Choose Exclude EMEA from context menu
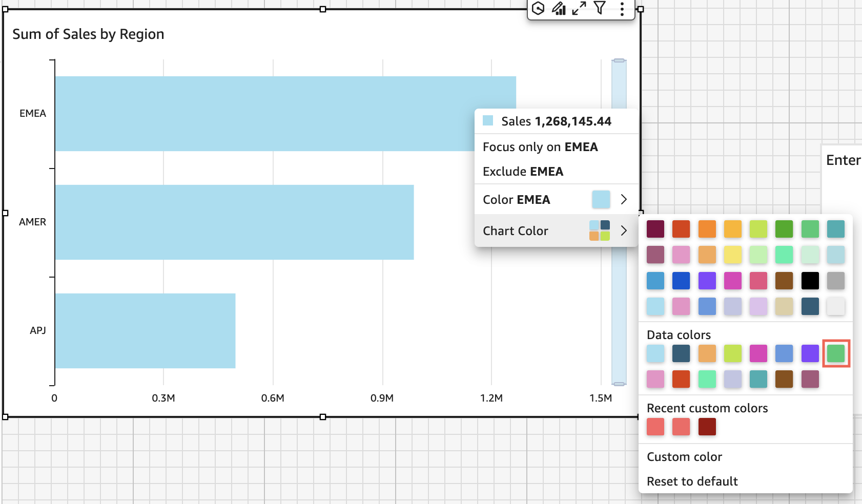Image resolution: width=862 pixels, height=504 pixels. tap(523, 172)
